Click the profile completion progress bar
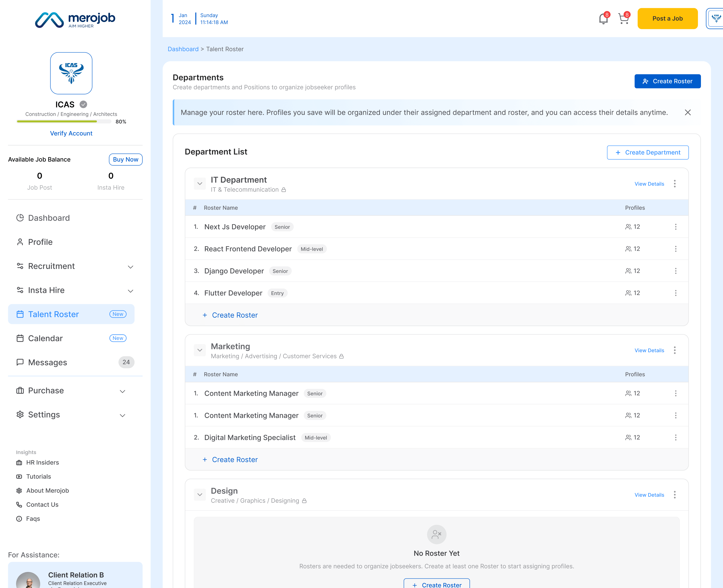Image resolution: width=723 pixels, height=588 pixels. (64, 122)
